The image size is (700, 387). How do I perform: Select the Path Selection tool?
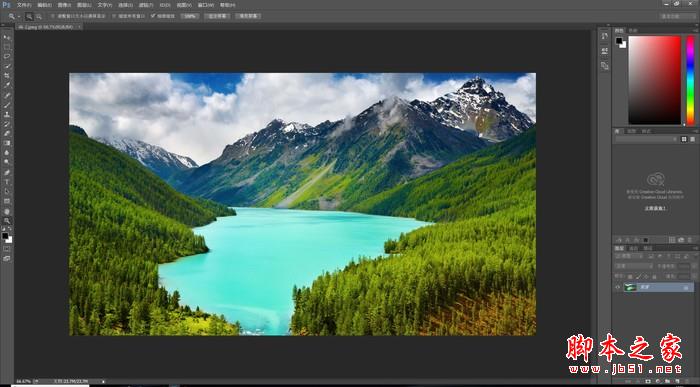coord(7,191)
